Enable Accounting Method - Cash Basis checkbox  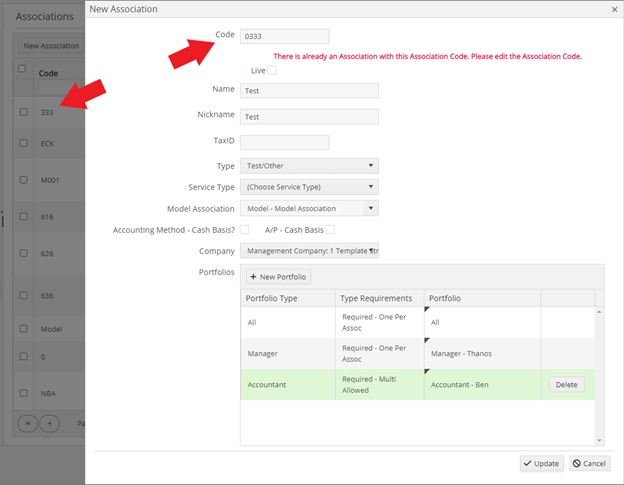click(x=244, y=230)
